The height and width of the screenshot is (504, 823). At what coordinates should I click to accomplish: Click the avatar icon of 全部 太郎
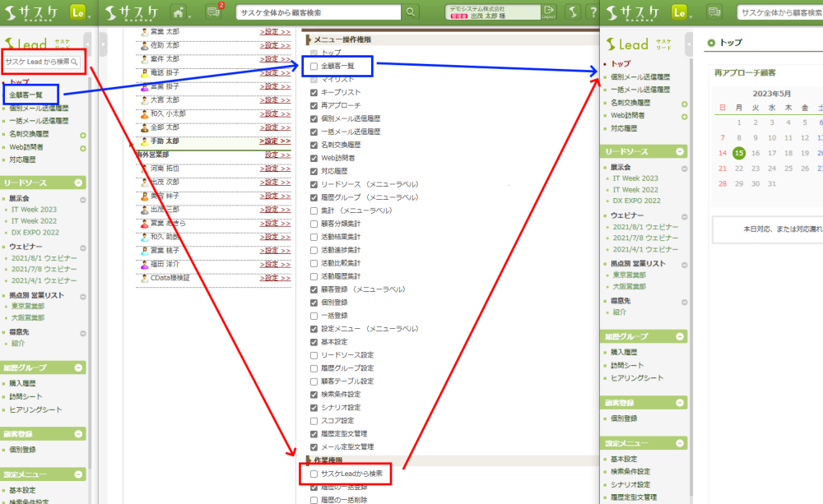click(144, 127)
